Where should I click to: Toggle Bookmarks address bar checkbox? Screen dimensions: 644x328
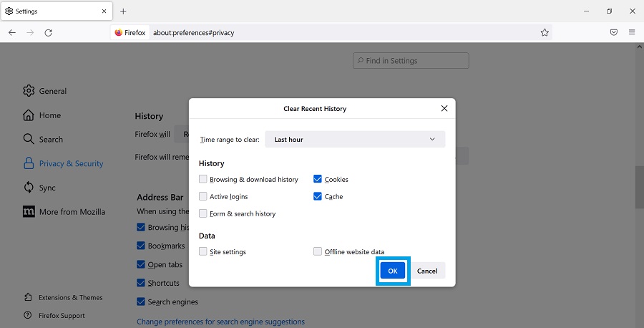point(141,246)
